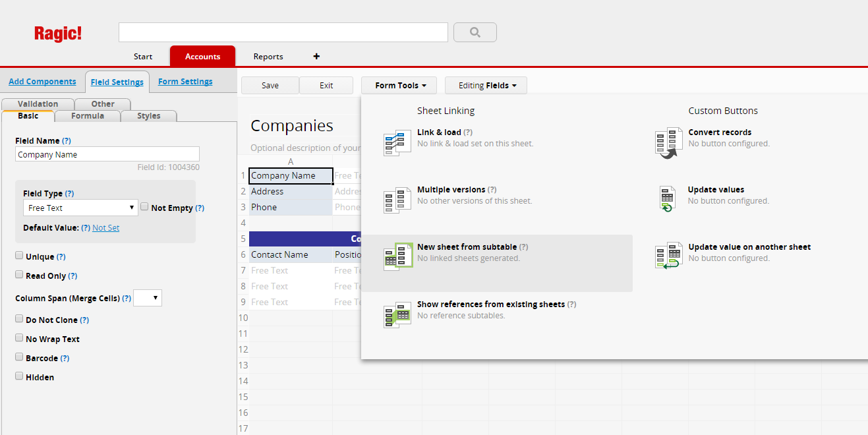Click the Field Name input box

(x=107, y=154)
